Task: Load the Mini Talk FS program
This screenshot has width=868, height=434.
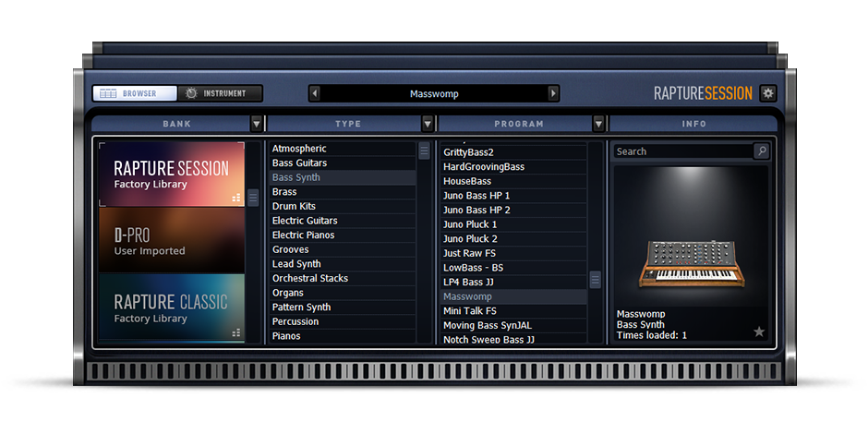Action: point(513,310)
